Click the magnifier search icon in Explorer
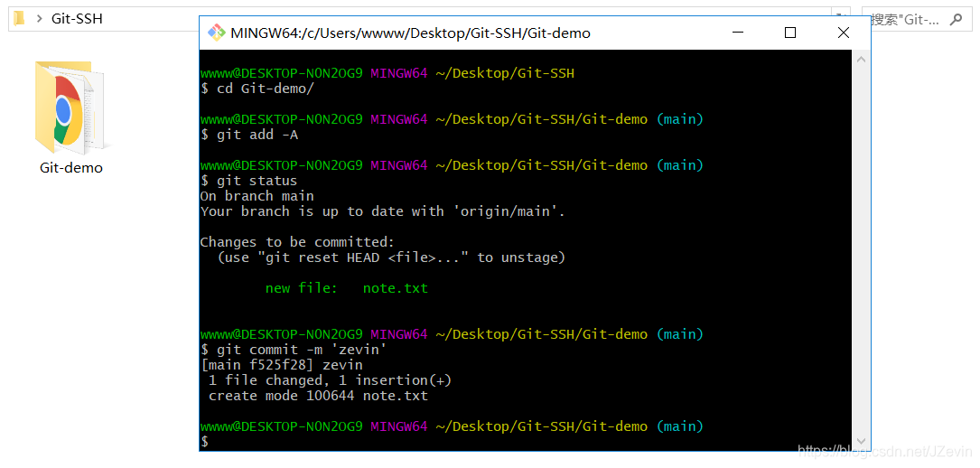Screen dimensions: 980x468 (x=956, y=19)
